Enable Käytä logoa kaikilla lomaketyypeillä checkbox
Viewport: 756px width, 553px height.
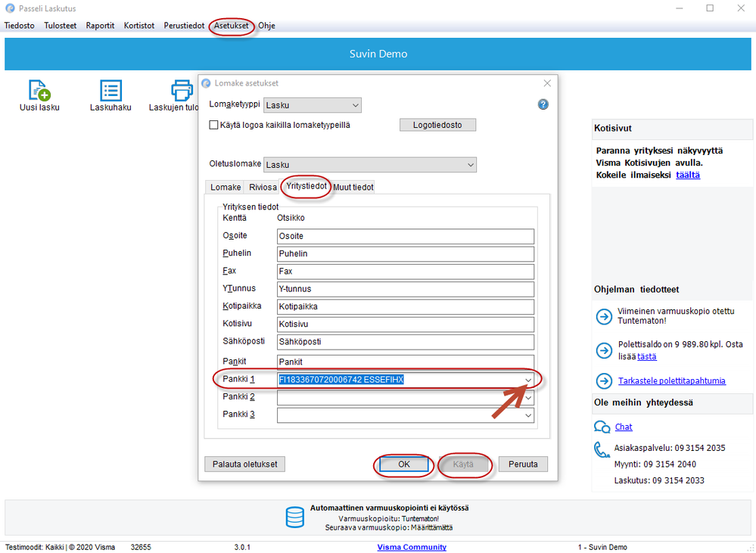point(213,125)
